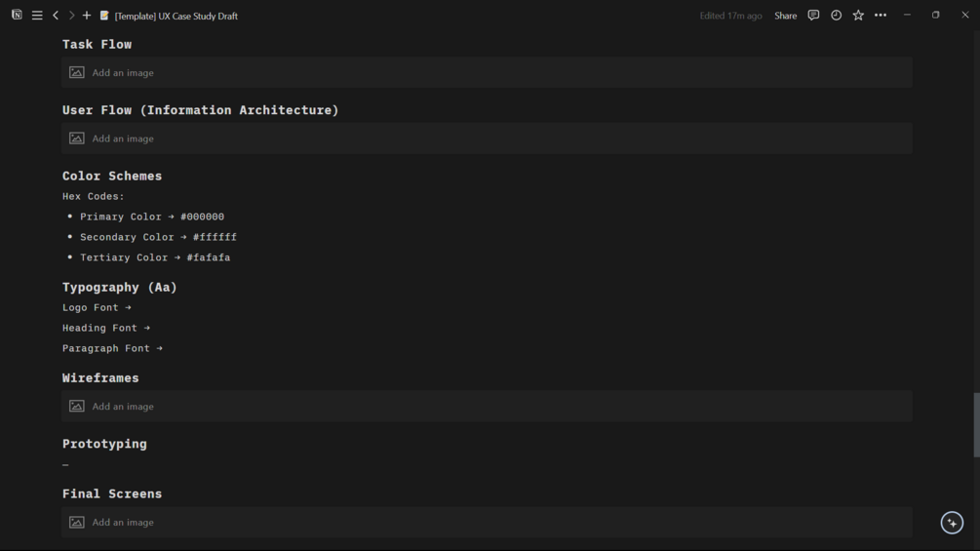Open the page comments panel
The height and width of the screenshot is (551, 980).
click(813, 16)
